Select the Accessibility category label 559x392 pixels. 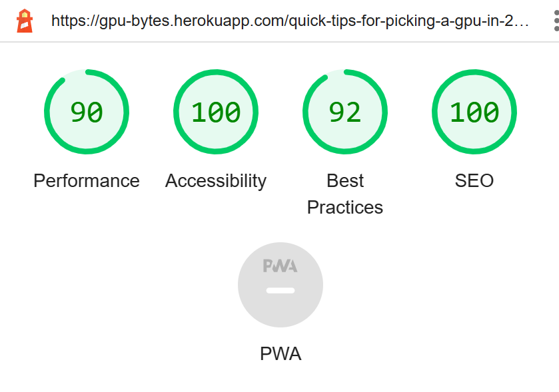216,181
